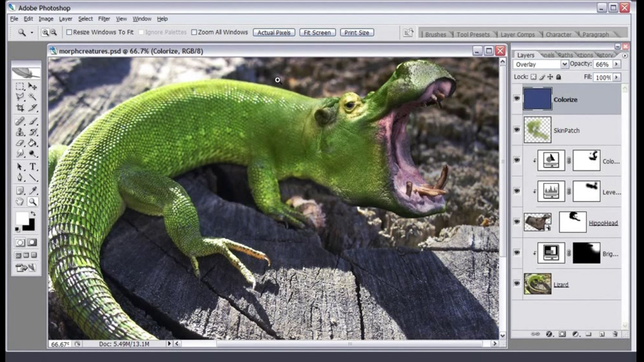Select the Paint Bucket tool
This screenshot has height=362, width=644.
pyautogui.click(x=33, y=143)
